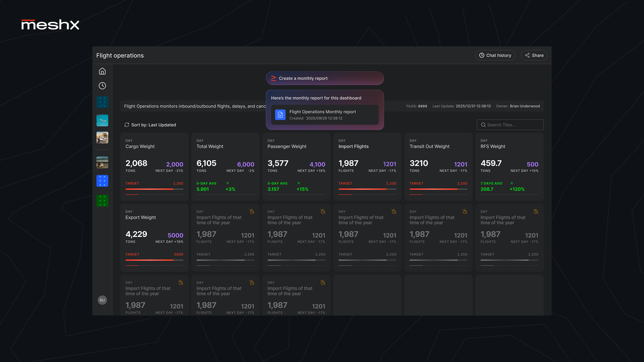The width and height of the screenshot is (644, 362).
Task: Select the green dotted dashboard icon
Action: coord(102,200)
